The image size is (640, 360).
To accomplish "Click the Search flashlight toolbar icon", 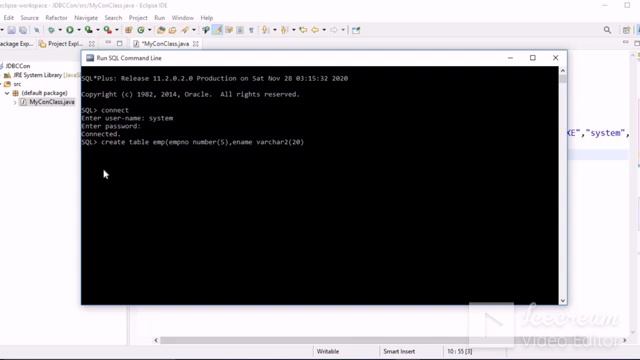I will [185, 30].
